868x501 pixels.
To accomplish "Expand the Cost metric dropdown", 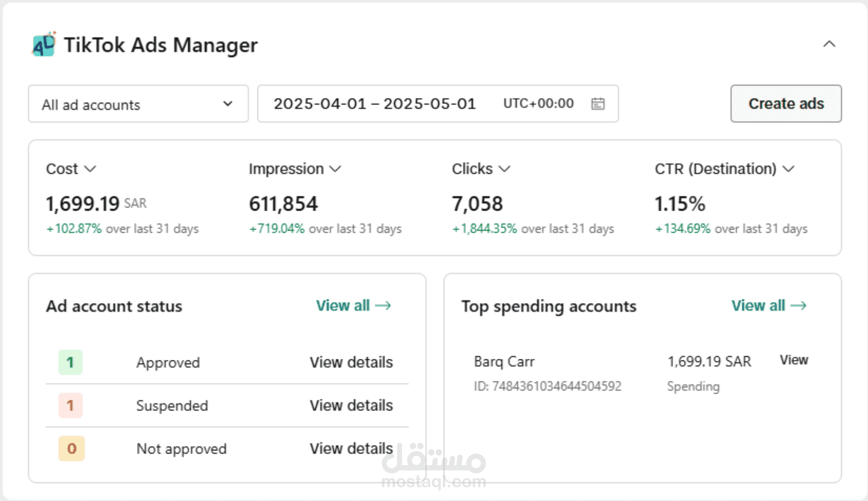I will (x=90, y=169).
